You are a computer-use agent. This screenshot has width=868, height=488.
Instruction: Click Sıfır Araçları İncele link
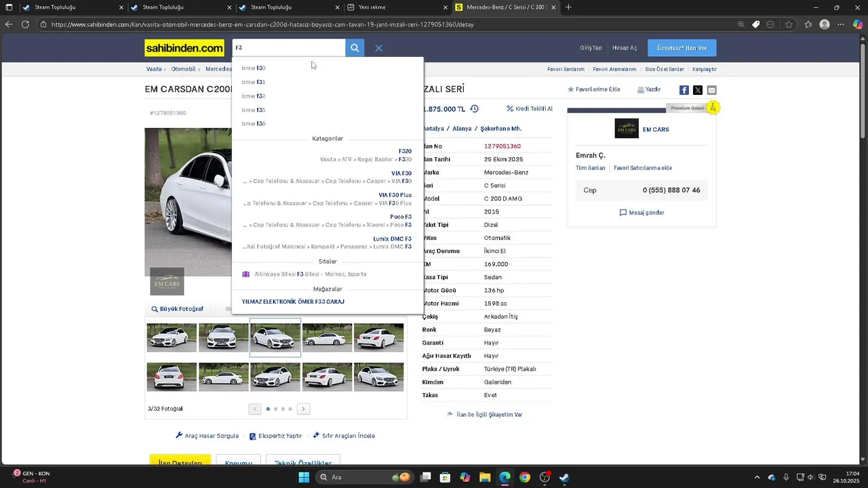pyautogui.click(x=343, y=436)
